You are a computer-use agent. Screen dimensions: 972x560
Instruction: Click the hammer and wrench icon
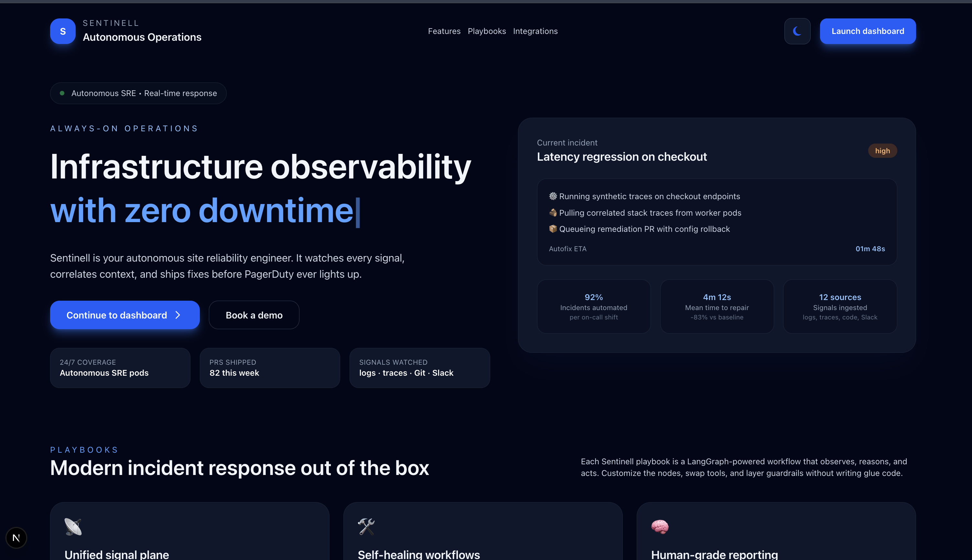[366, 527]
